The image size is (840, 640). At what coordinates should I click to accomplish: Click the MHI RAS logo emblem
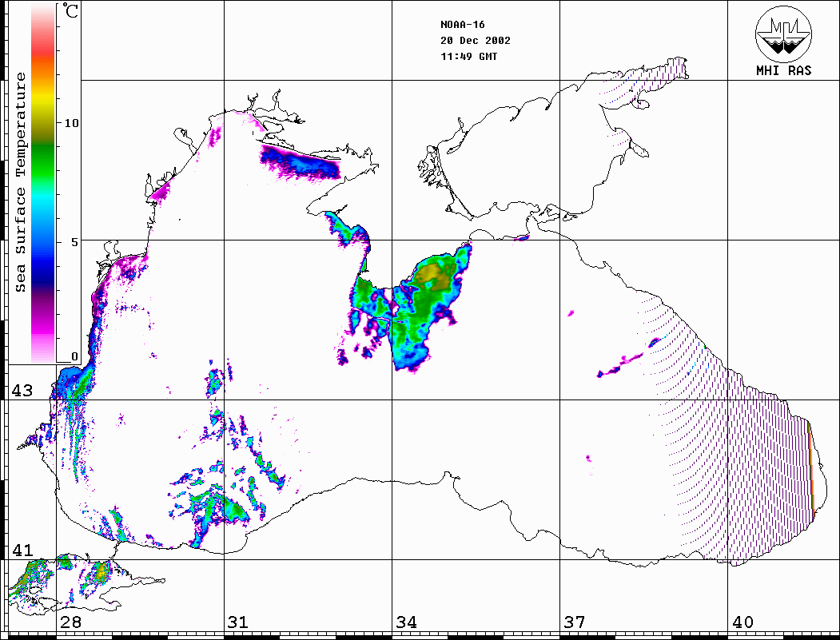click(x=783, y=34)
